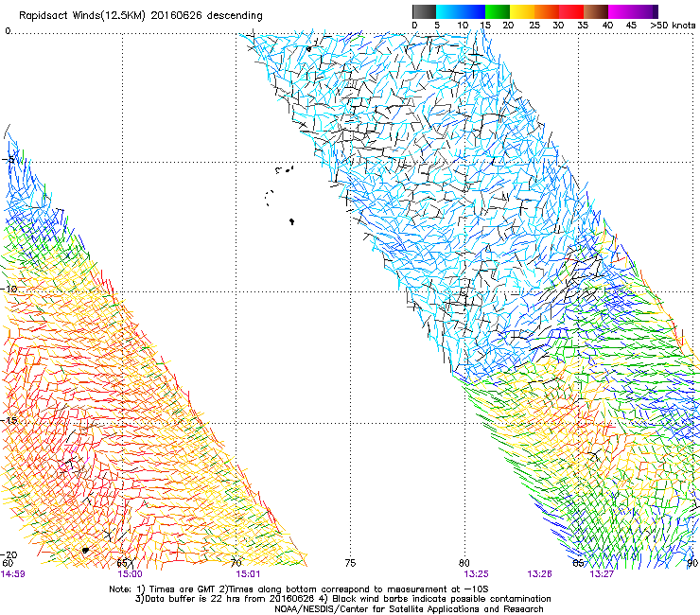Click the "25" label under the color legend
This screenshot has height=615, width=700.
(x=534, y=26)
